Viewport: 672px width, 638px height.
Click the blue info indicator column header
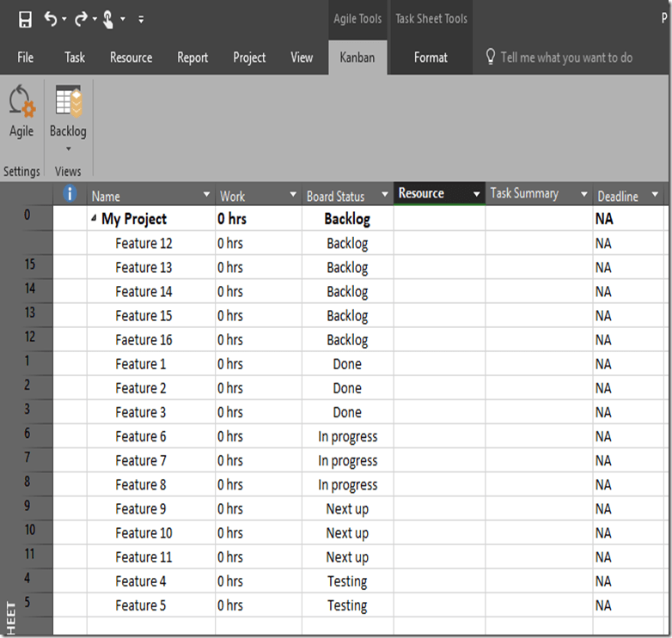click(x=70, y=195)
